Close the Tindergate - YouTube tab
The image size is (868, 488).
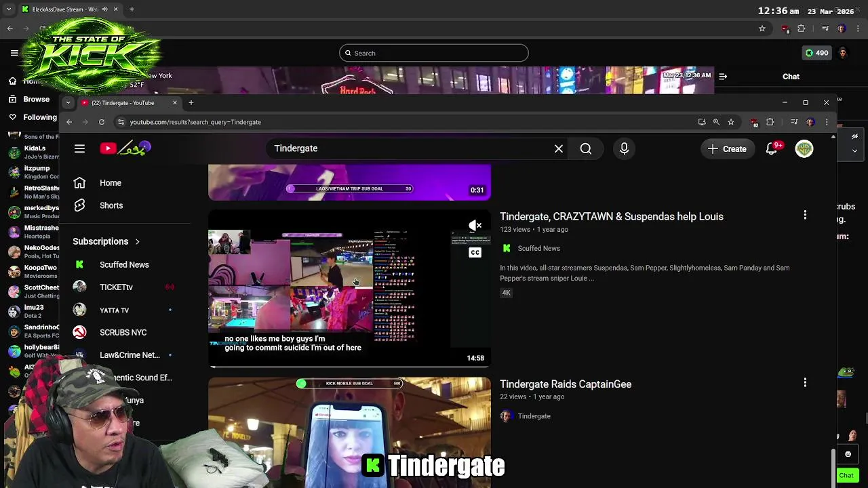click(175, 103)
